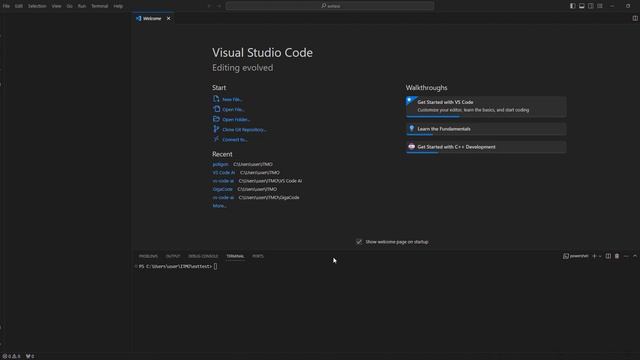Viewport: 640px width, 360px height.
Task: Restore the VS Code window
Action: [x=628, y=6]
